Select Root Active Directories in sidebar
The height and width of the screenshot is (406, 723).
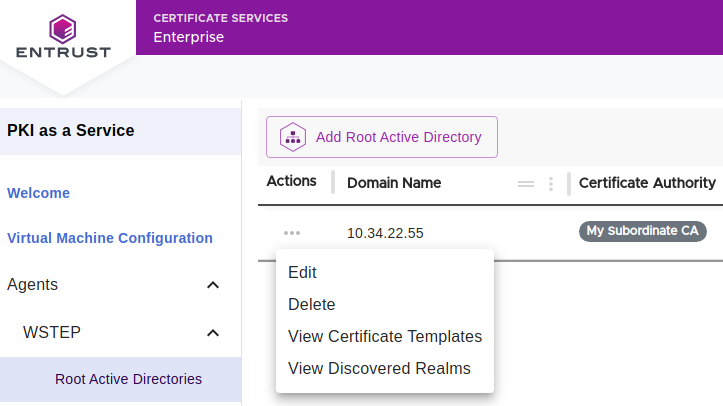click(128, 379)
